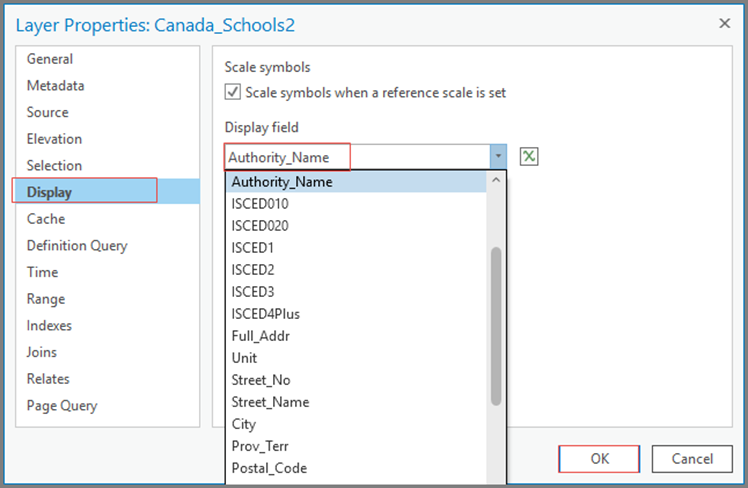This screenshot has height=488, width=748.
Task: Choose Street_Name from the field list
Action: pos(356,402)
